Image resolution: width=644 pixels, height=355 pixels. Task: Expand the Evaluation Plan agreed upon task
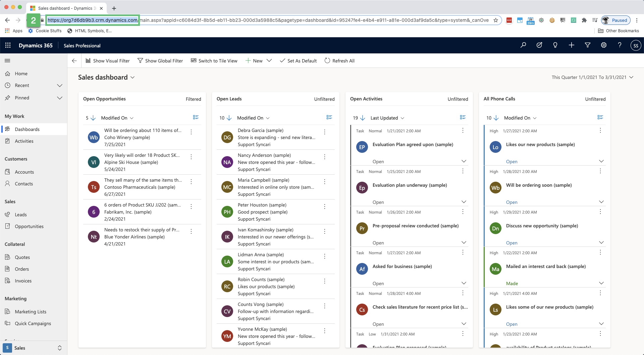[x=464, y=162]
